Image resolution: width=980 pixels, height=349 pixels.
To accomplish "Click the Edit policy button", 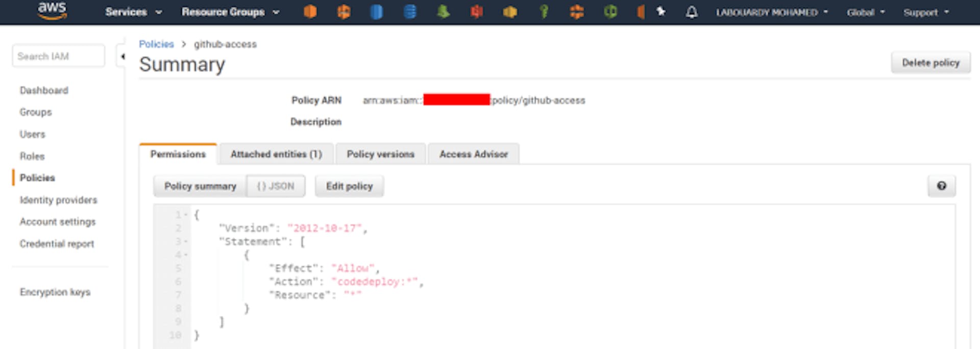I will pyautogui.click(x=350, y=186).
